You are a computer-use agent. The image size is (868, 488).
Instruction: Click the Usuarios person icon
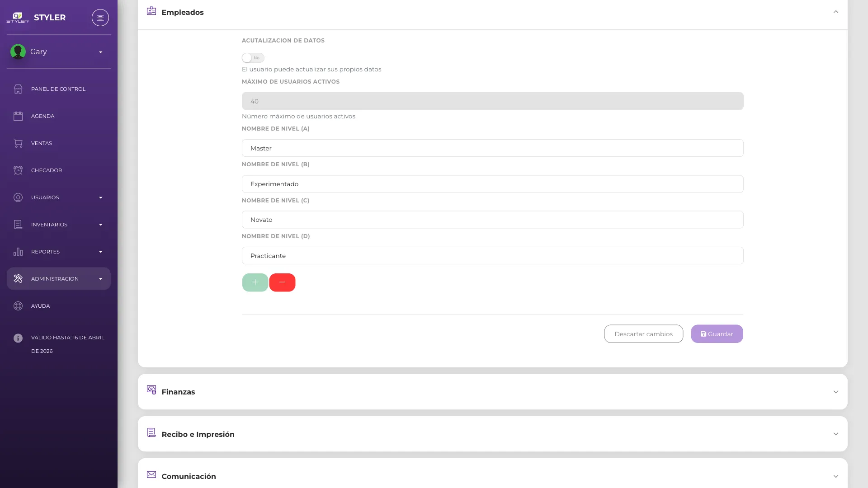18,197
